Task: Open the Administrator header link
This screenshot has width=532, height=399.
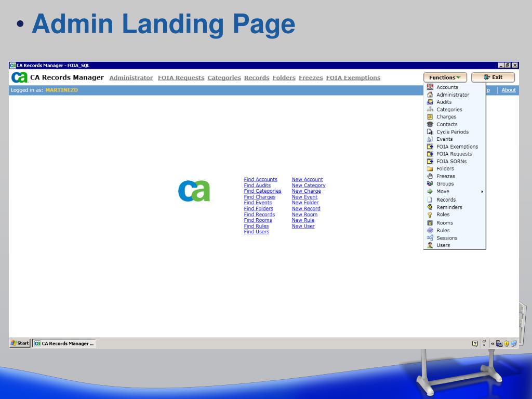Action: pos(131,78)
